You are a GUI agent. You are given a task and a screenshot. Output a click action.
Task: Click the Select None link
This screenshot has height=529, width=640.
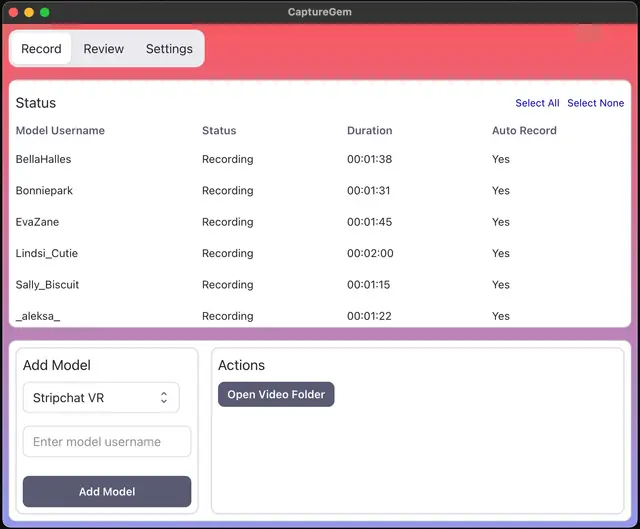tap(595, 103)
